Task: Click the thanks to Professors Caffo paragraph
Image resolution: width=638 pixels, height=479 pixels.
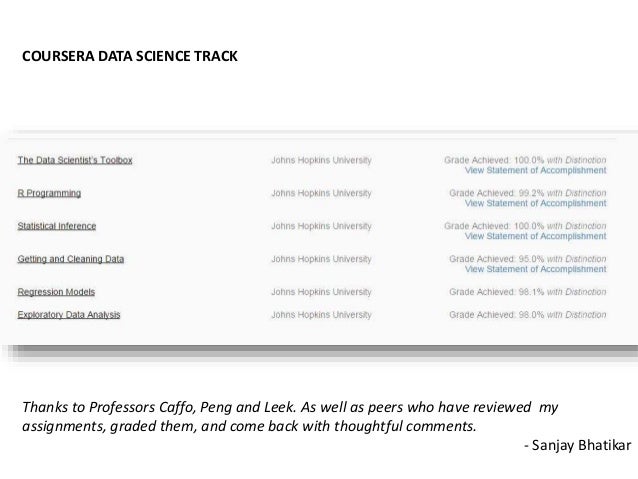Action: click(x=290, y=417)
